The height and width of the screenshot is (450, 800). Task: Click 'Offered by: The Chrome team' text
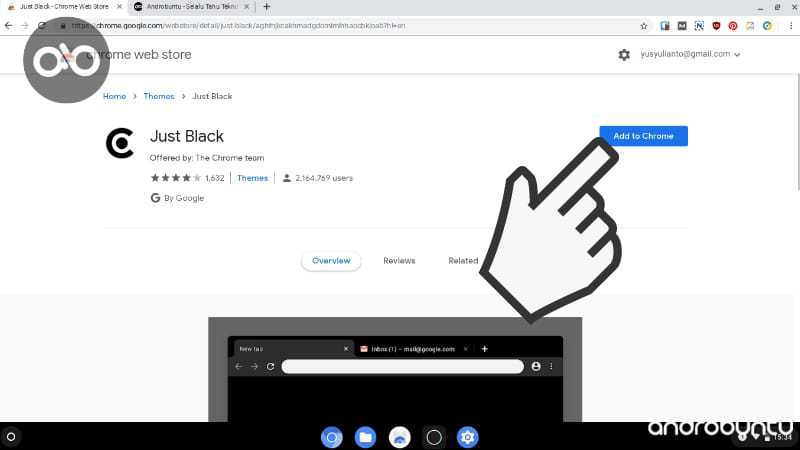pos(207,158)
